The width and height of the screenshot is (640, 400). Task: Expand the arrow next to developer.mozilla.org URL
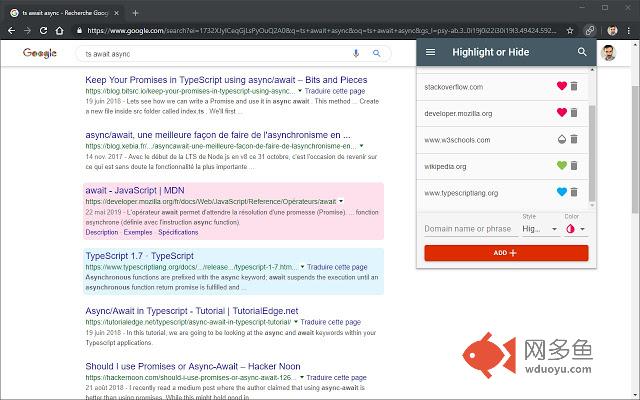[341, 201]
